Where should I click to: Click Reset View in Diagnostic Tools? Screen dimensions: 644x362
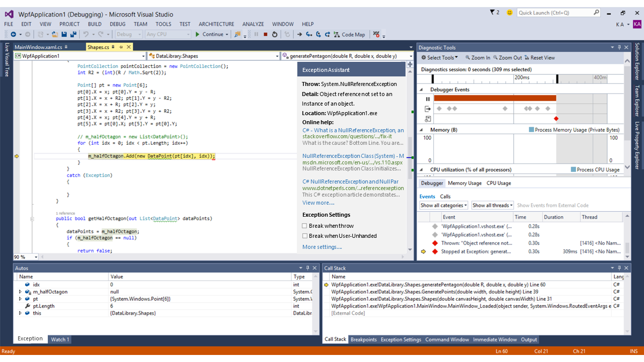(539, 58)
